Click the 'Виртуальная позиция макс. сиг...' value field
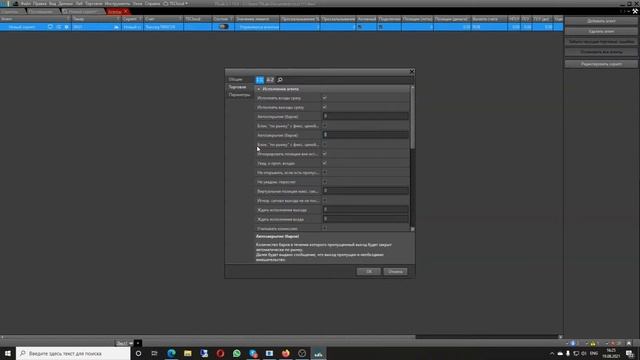Image resolution: width=640 pixels, height=360 pixels. (366, 191)
